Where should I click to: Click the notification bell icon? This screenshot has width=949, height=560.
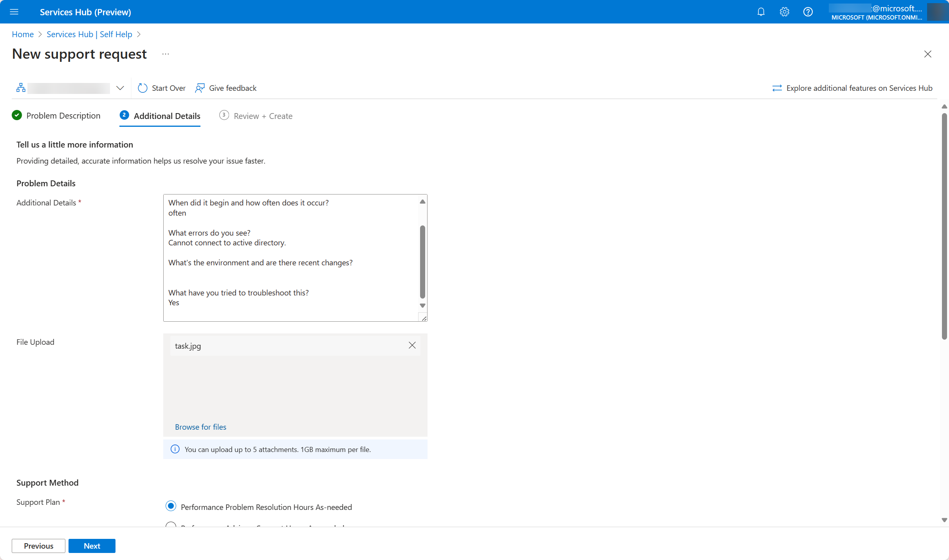click(x=761, y=11)
